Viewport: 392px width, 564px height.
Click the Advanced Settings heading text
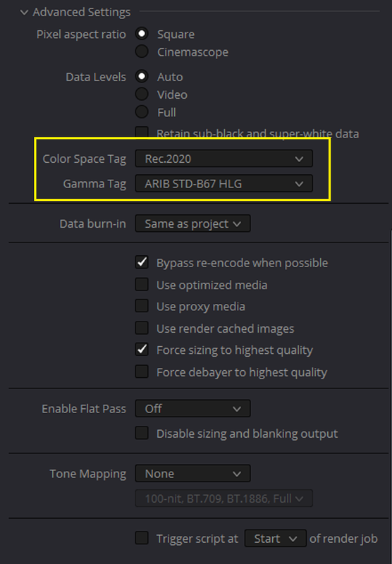[x=82, y=13]
